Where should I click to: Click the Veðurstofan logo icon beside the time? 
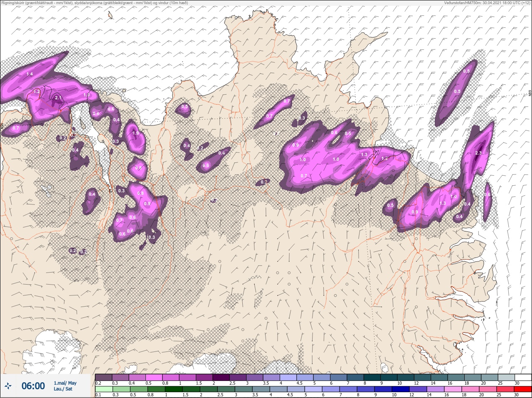[8, 386]
